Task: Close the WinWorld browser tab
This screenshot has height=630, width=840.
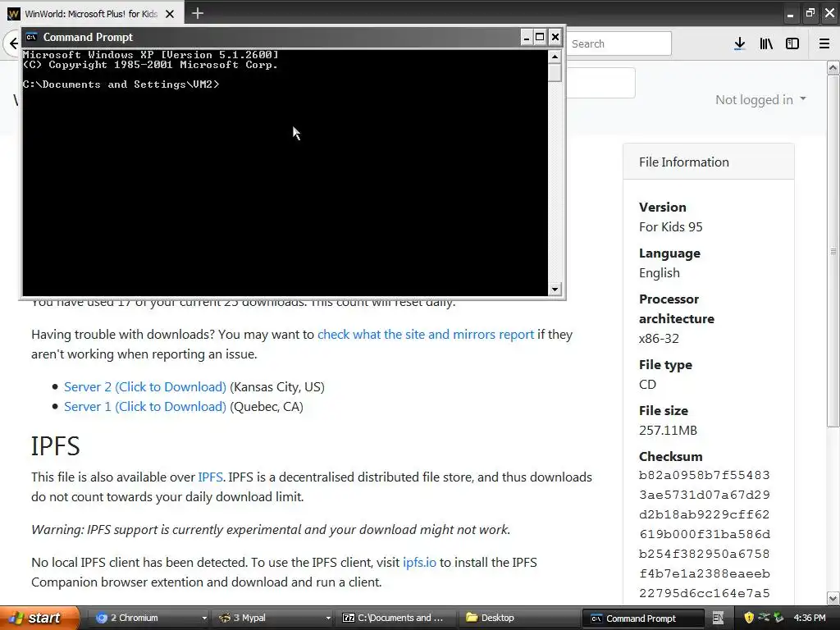Action: [x=170, y=14]
